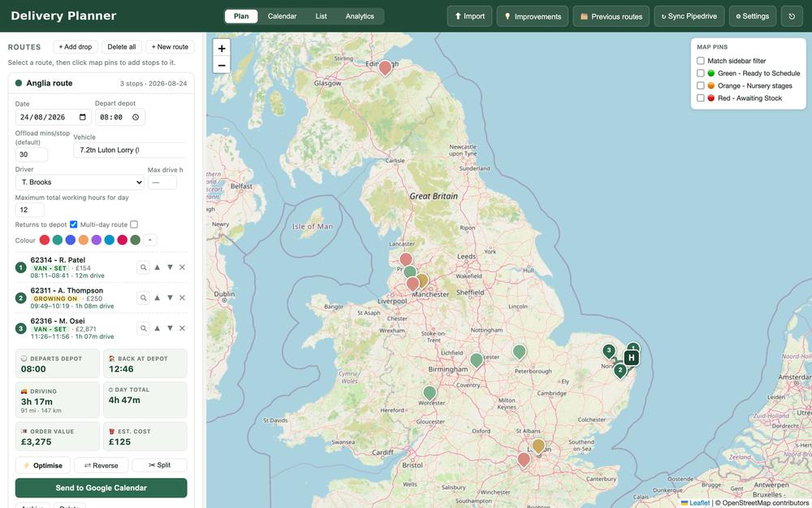This screenshot has height=508, width=812.
Task: Click Sync Pipedrive
Action: (x=689, y=16)
